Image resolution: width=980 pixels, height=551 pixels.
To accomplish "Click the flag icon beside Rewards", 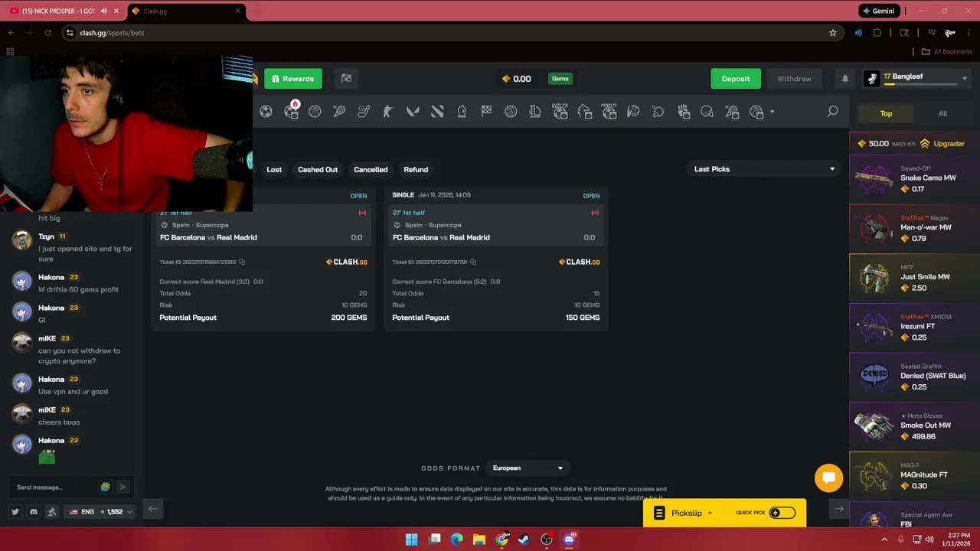I will point(346,78).
